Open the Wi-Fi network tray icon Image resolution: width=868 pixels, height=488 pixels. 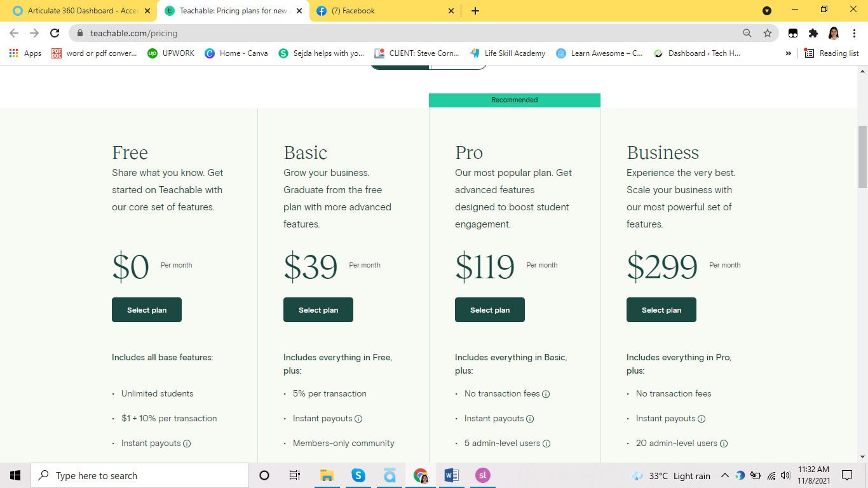(771, 475)
